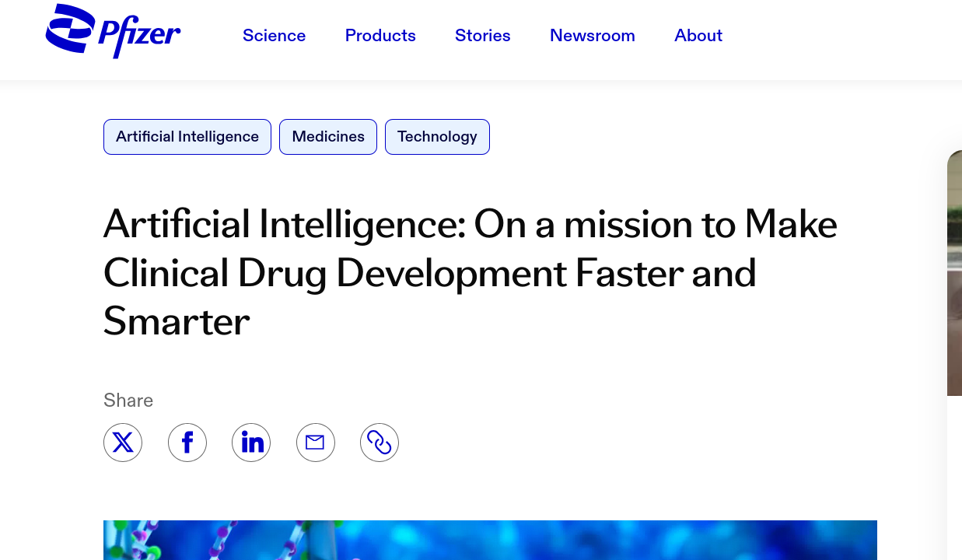Open the side panel image at right edge

tap(954, 272)
